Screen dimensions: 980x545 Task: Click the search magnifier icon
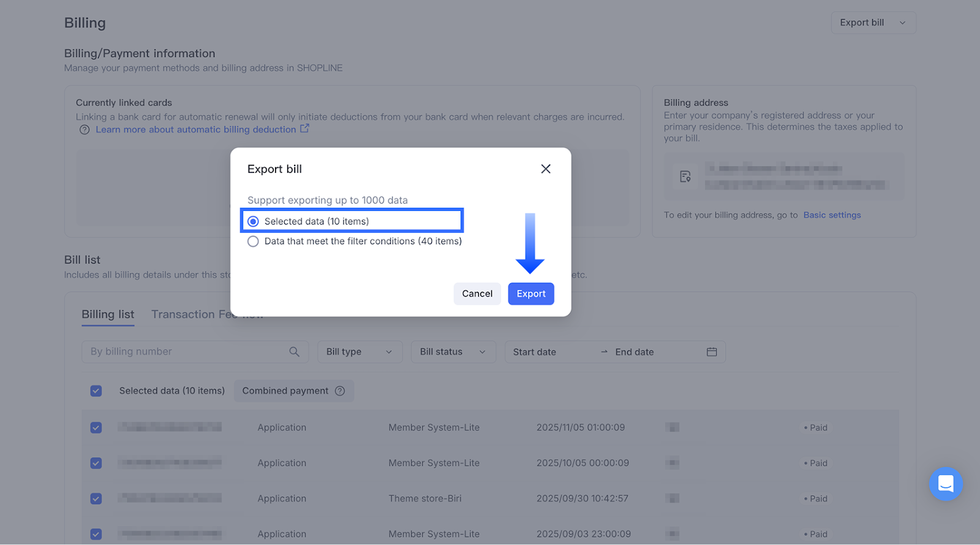click(294, 352)
